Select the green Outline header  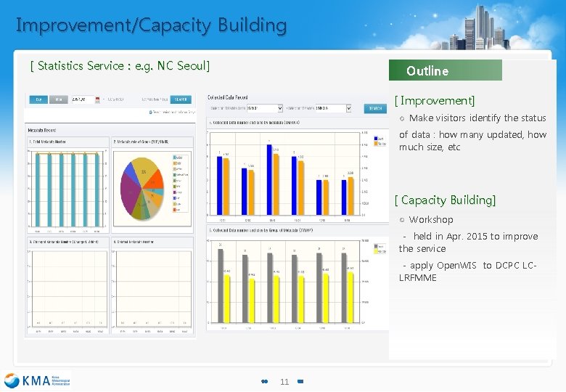coord(445,70)
